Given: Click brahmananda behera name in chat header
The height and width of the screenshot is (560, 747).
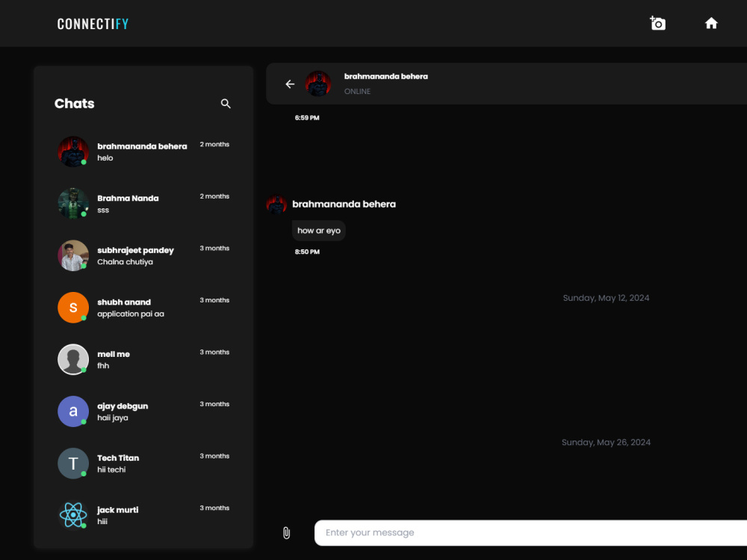Looking at the screenshot, I should [386, 76].
